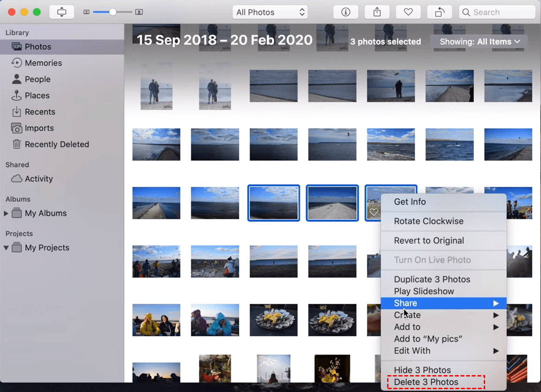This screenshot has width=541, height=392.
Task: Select Places in the sidebar
Action: click(x=37, y=96)
